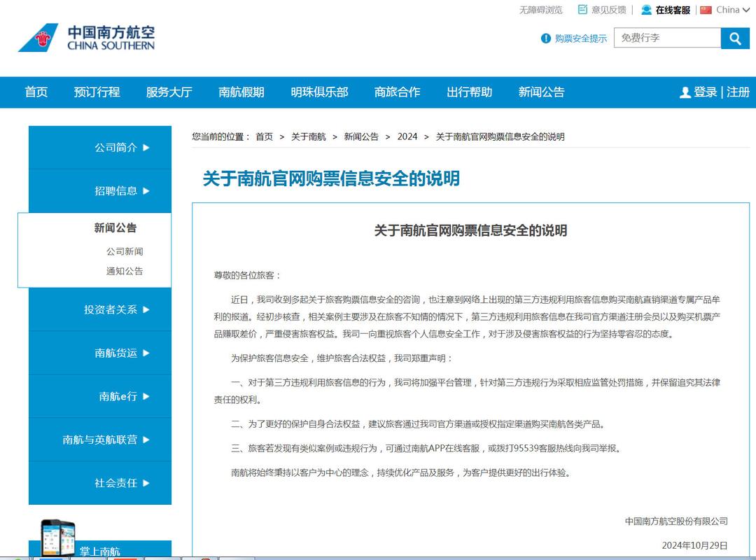Click the 新闻公告 sidebar heading
Image resolution: width=756 pixels, height=560 pixels.
pyautogui.click(x=115, y=227)
